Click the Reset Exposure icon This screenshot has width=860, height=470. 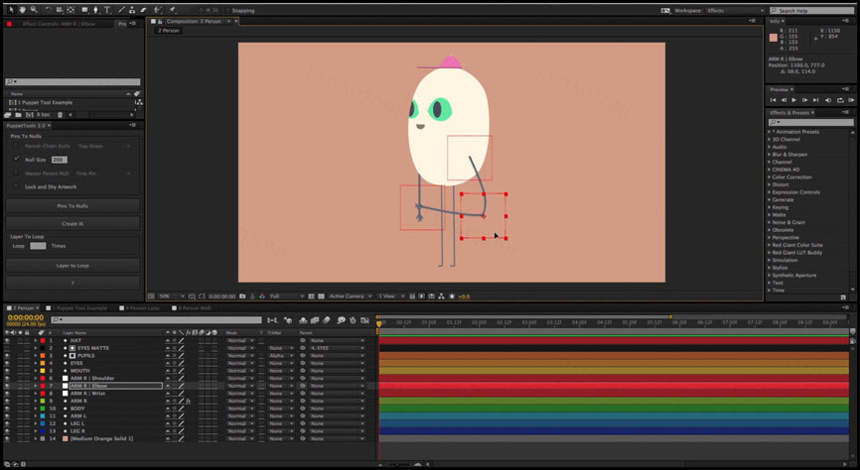pyautogui.click(x=452, y=296)
